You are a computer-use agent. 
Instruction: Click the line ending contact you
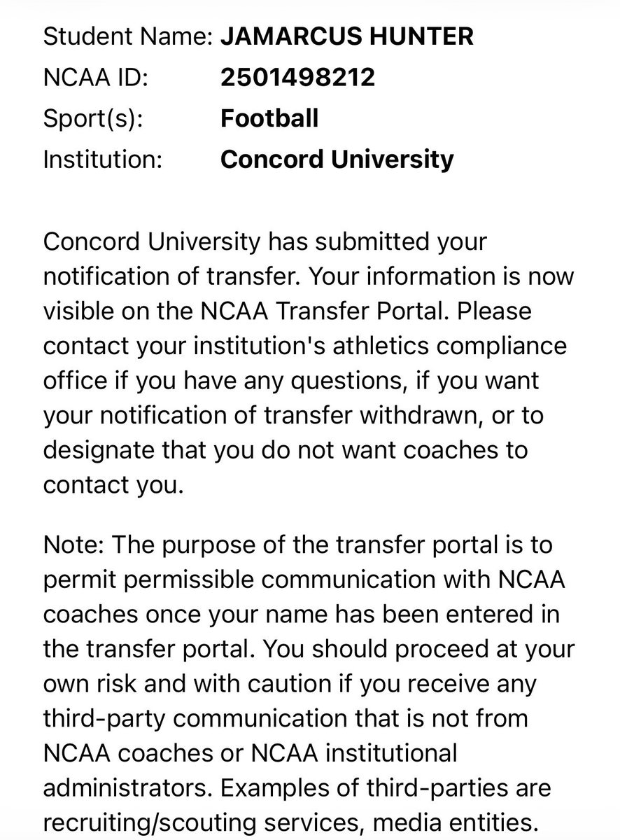(x=113, y=485)
